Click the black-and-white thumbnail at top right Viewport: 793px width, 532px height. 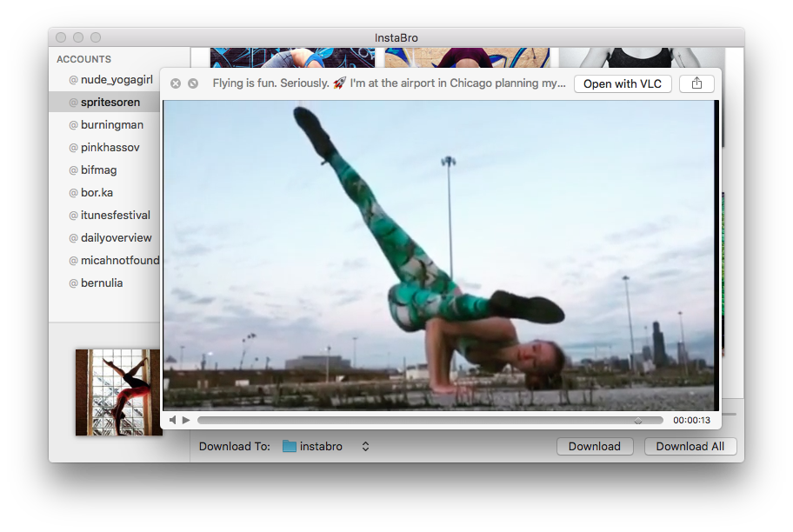click(642, 57)
